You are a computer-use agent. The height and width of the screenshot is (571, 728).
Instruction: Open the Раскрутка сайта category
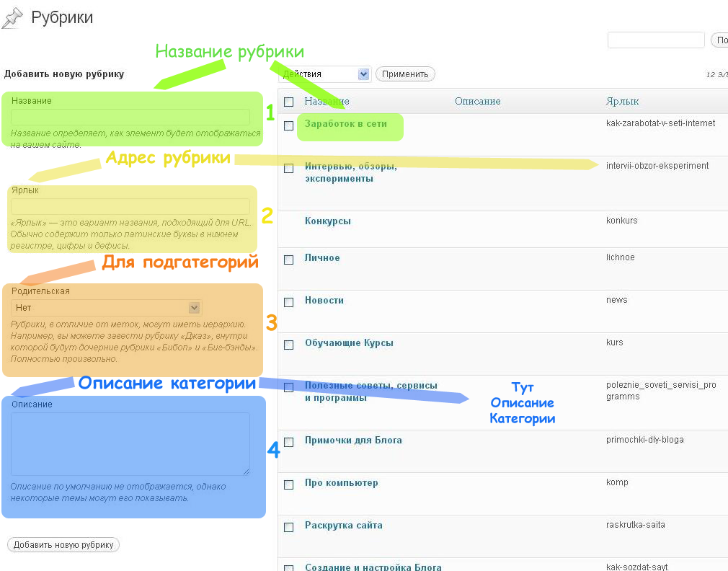click(343, 526)
